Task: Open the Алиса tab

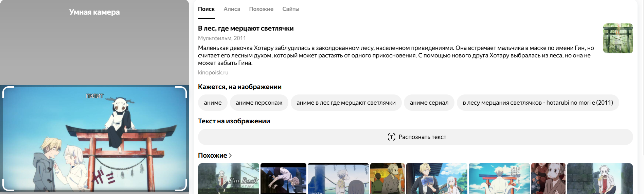Action: point(232,9)
